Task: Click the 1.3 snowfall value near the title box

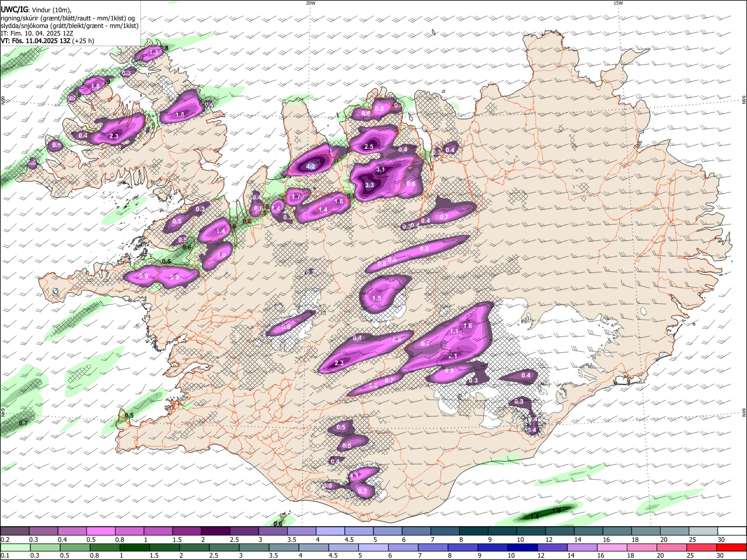Action: [154, 52]
